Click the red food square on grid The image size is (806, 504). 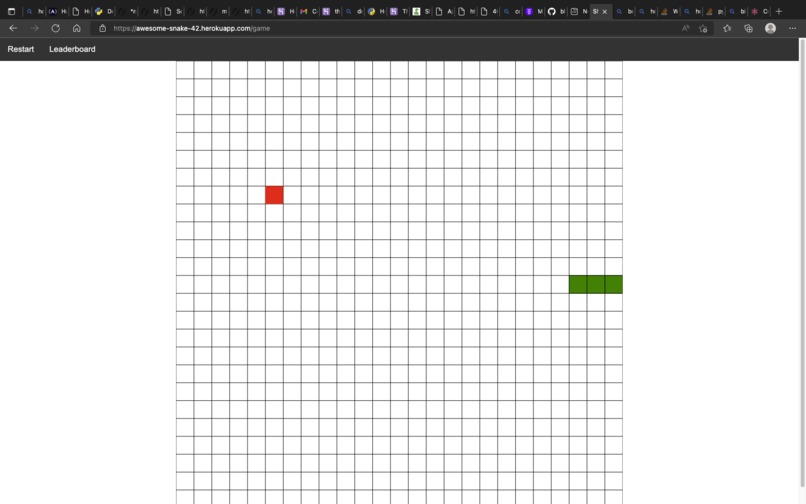[274, 195]
